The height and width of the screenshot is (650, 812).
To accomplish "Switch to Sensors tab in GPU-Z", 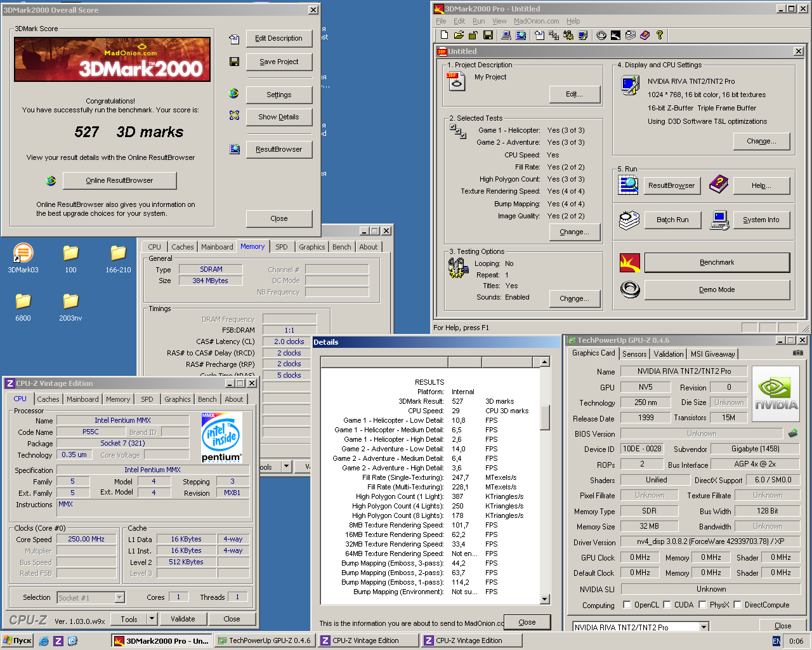I will point(634,354).
